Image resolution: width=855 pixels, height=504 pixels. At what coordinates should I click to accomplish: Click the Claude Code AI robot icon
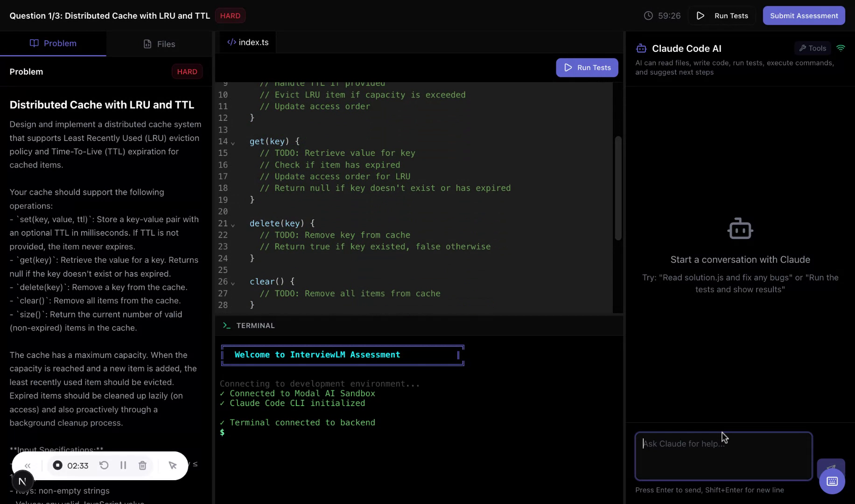[641, 48]
